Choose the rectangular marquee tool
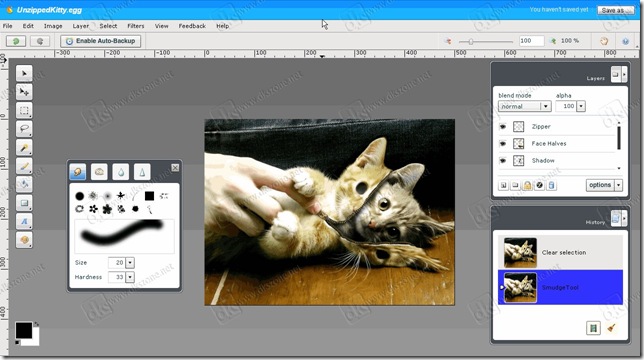 pyautogui.click(x=24, y=110)
